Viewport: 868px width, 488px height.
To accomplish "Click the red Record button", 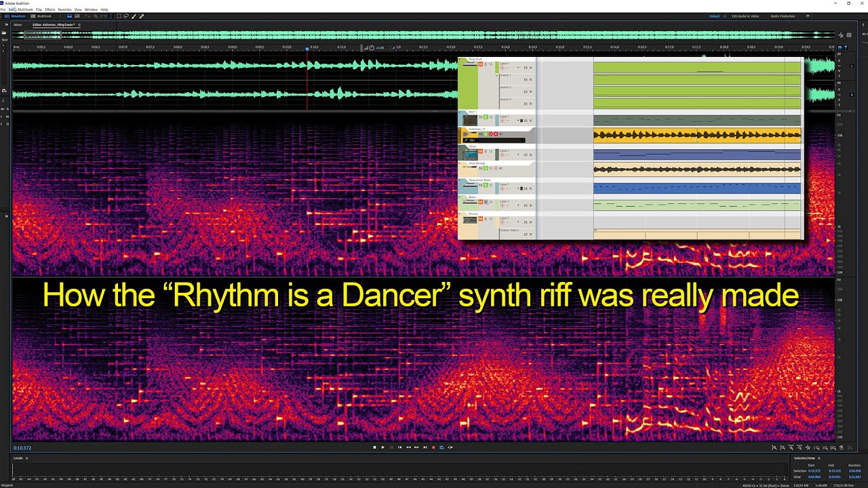I will (433, 447).
